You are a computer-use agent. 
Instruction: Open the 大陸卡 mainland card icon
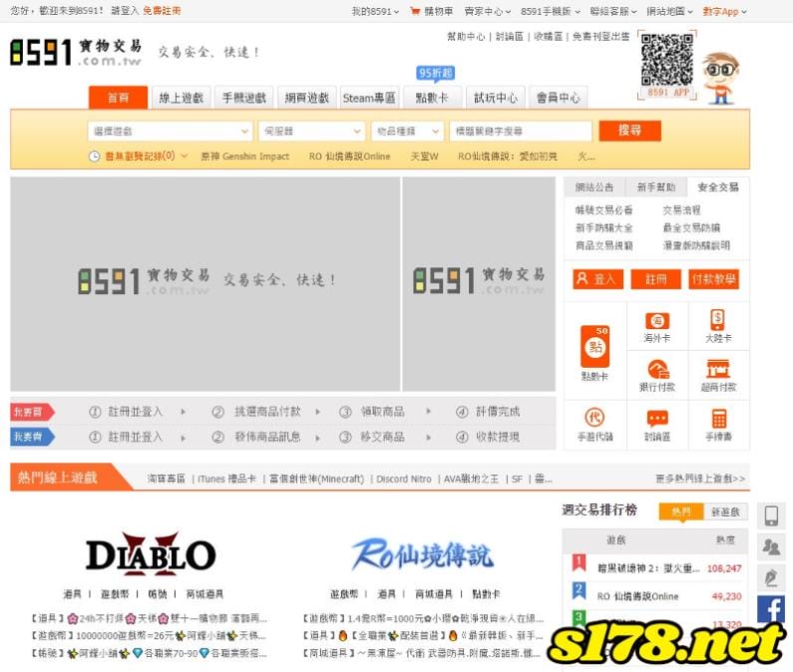pyautogui.click(x=717, y=320)
